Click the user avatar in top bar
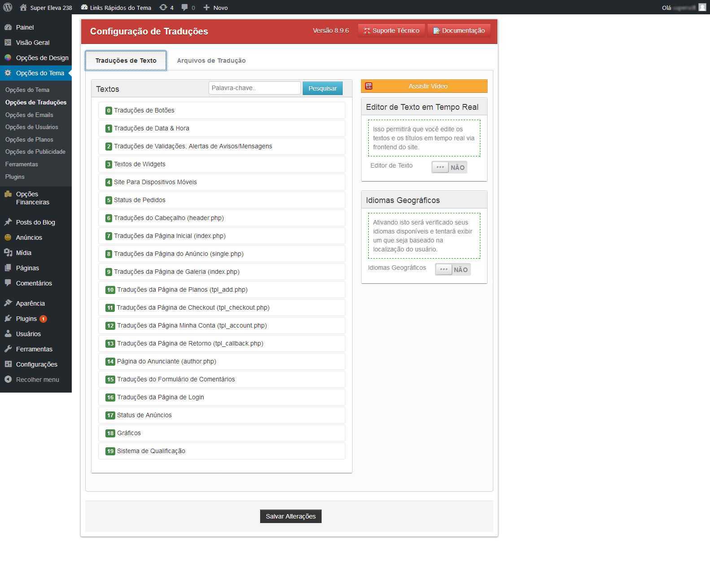This screenshot has height=588, width=710. [x=702, y=7]
